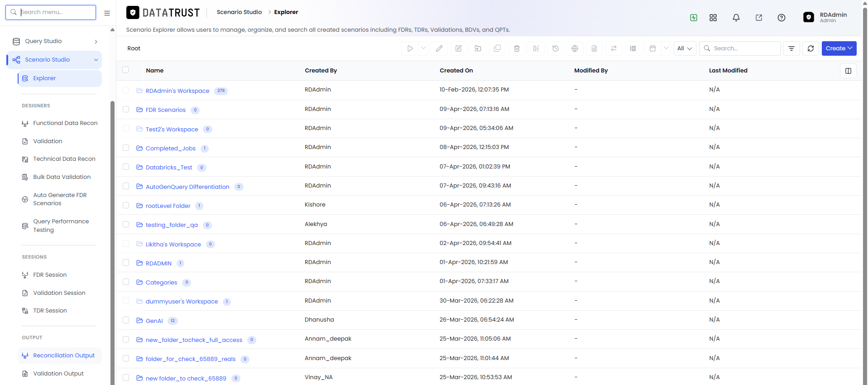Click the trash delete toolbar icon
The width and height of the screenshot is (868, 385).
pyautogui.click(x=517, y=48)
